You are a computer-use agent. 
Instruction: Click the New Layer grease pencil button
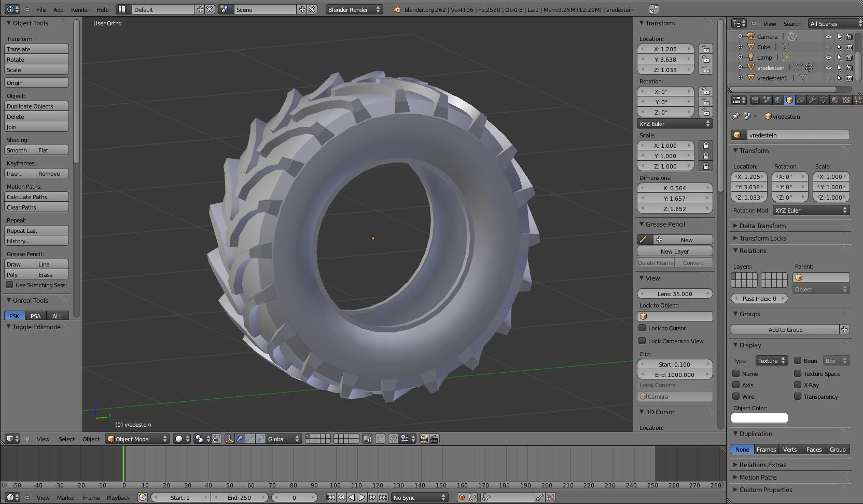pyautogui.click(x=675, y=251)
